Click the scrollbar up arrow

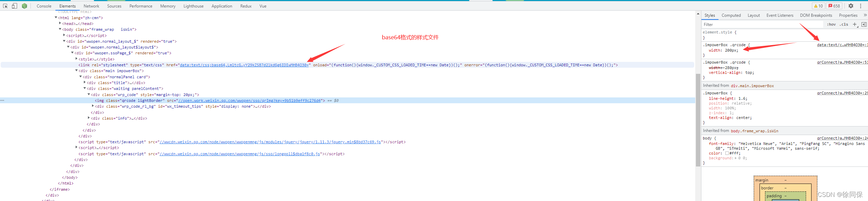click(698, 14)
